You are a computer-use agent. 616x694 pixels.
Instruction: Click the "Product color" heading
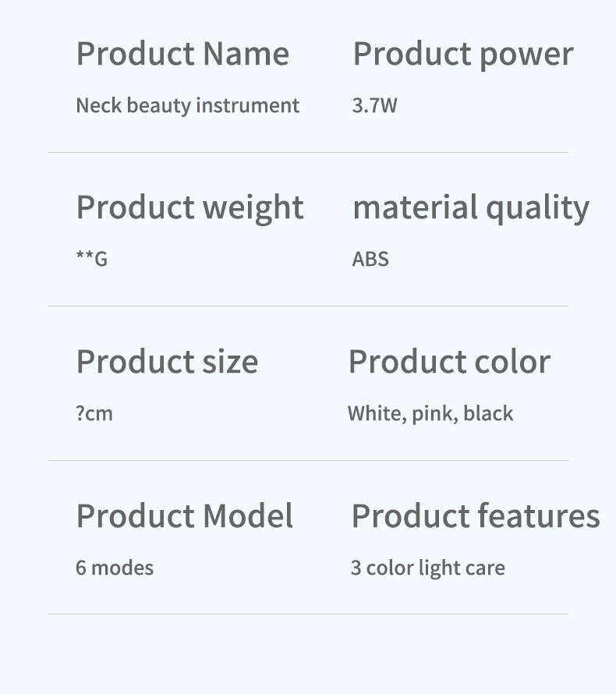(449, 362)
